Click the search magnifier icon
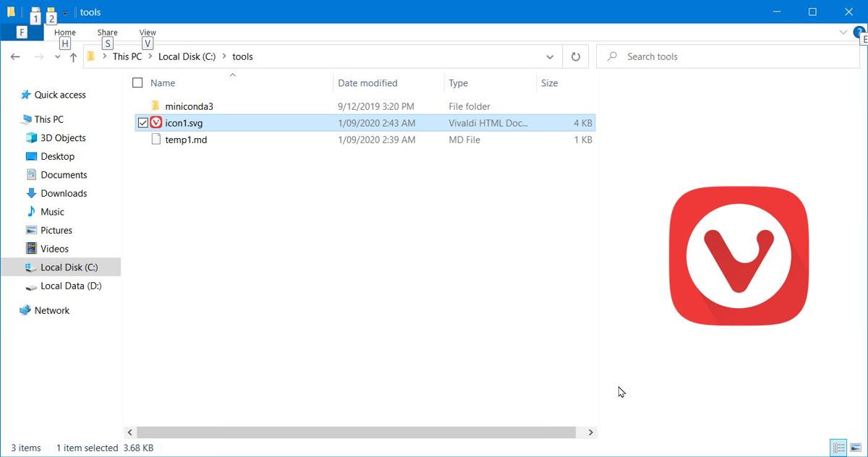868x457 pixels. 612,56
